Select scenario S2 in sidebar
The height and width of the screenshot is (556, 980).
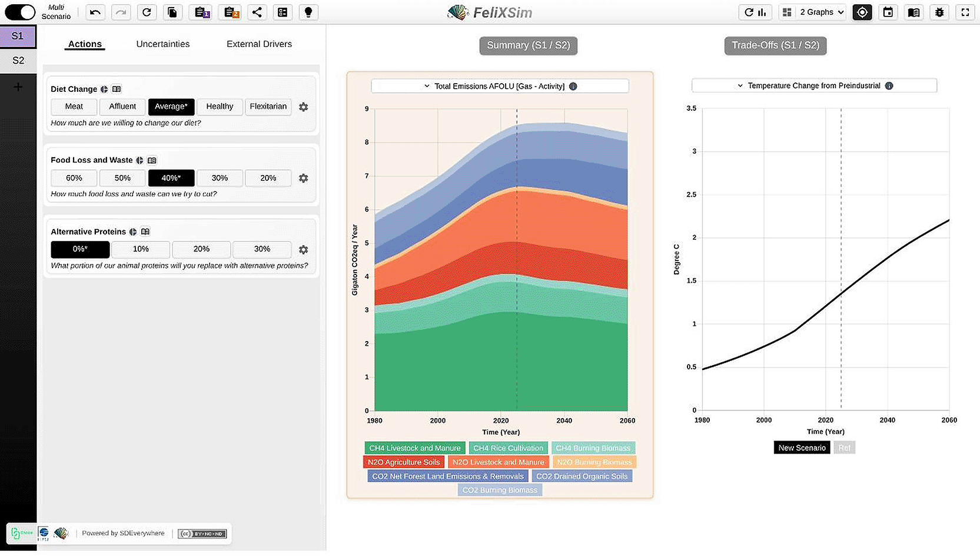click(18, 61)
